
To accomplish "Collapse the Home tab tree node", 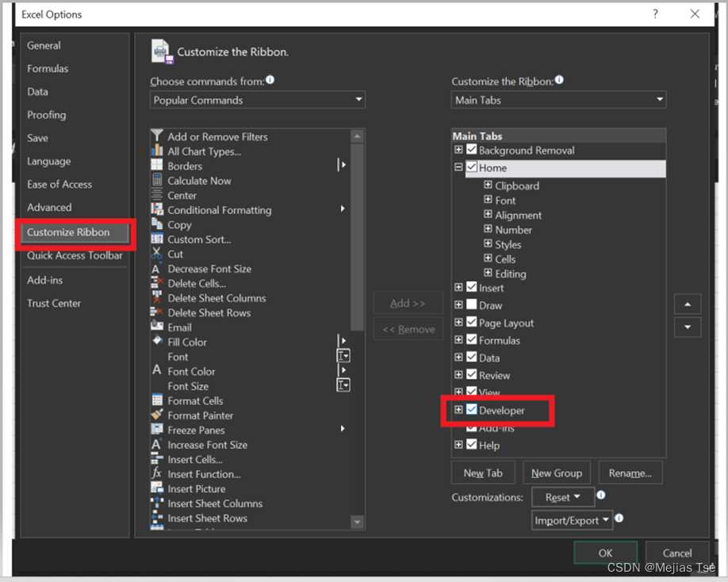I will tap(458, 167).
